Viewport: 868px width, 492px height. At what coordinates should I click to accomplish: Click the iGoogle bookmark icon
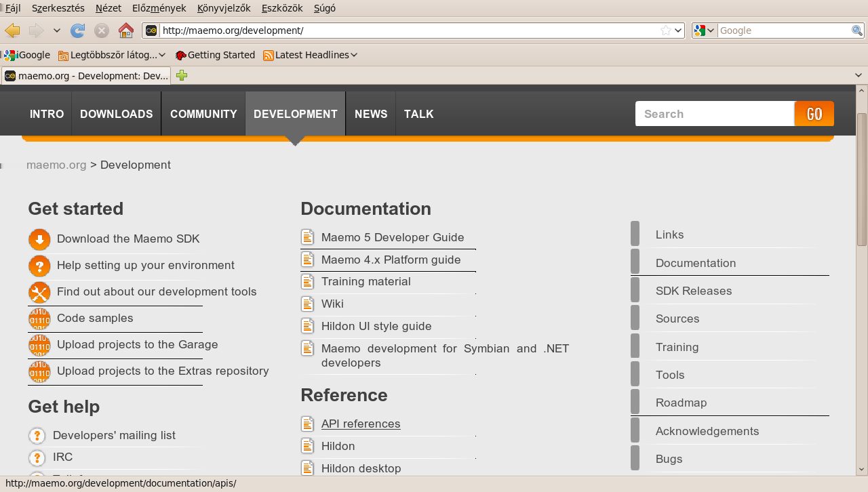point(9,55)
